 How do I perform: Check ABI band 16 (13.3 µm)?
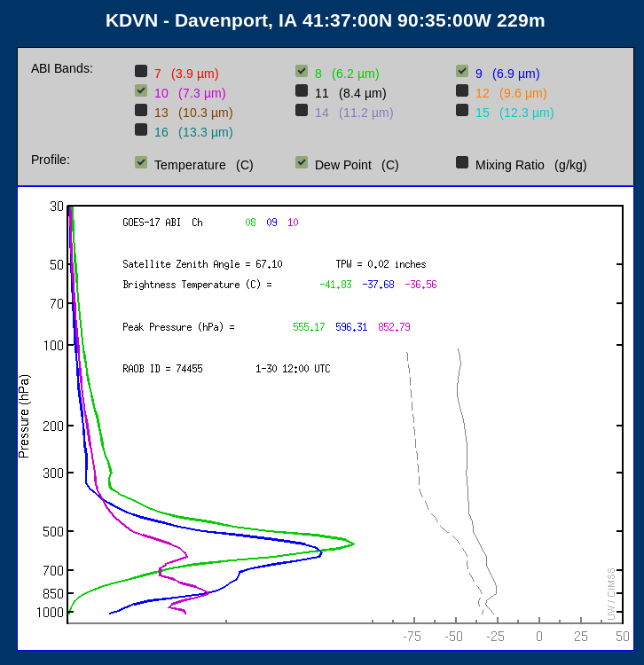click(141, 129)
